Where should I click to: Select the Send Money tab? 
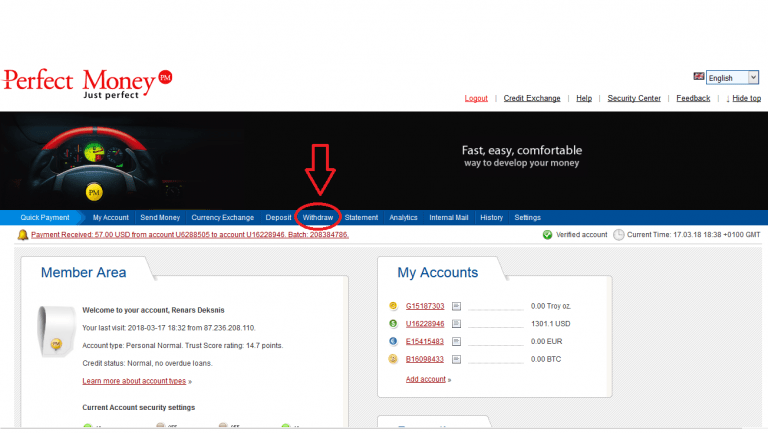coord(160,217)
